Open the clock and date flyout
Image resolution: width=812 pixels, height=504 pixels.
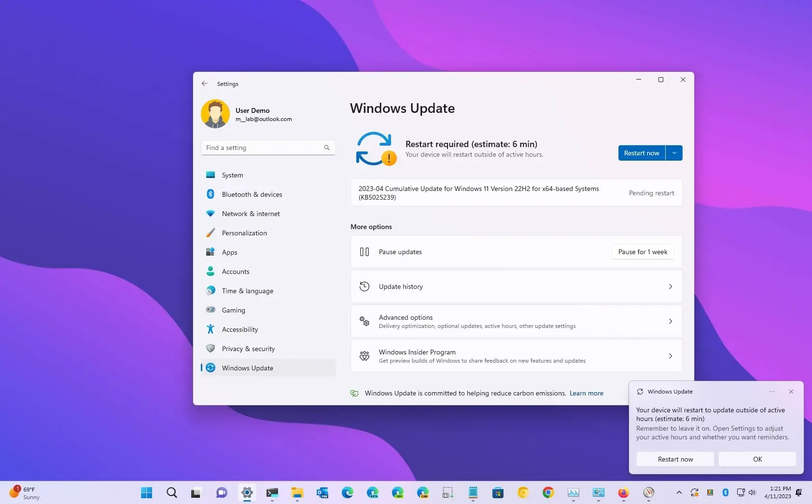[x=777, y=492]
